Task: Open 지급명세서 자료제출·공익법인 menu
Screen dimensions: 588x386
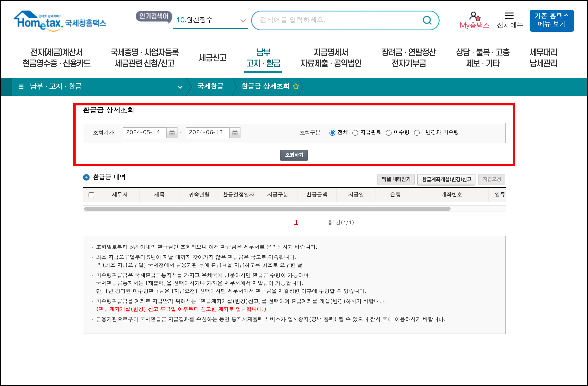Action: pos(331,58)
